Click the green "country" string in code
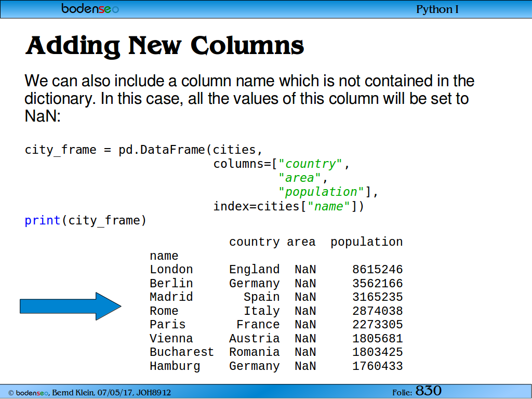 coord(310,164)
